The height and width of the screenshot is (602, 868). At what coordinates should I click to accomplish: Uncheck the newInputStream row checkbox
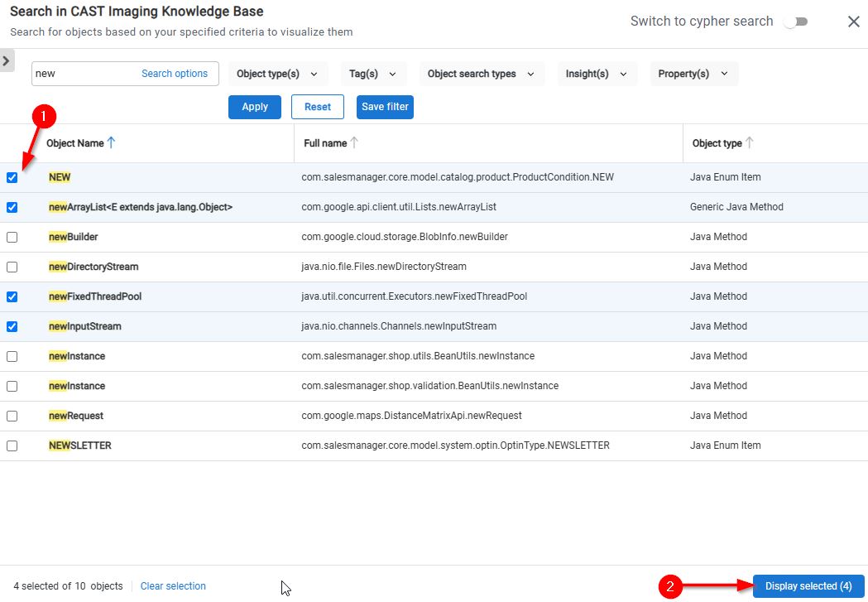point(12,327)
